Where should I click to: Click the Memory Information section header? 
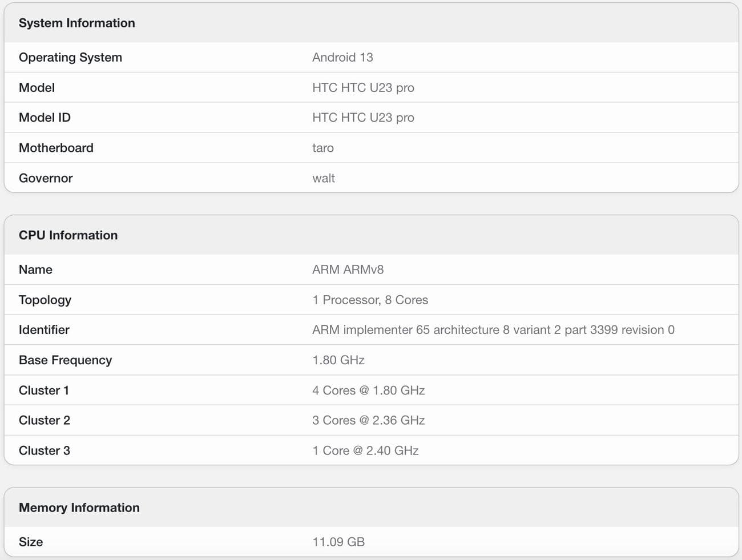pyautogui.click(x=79, y=507)
